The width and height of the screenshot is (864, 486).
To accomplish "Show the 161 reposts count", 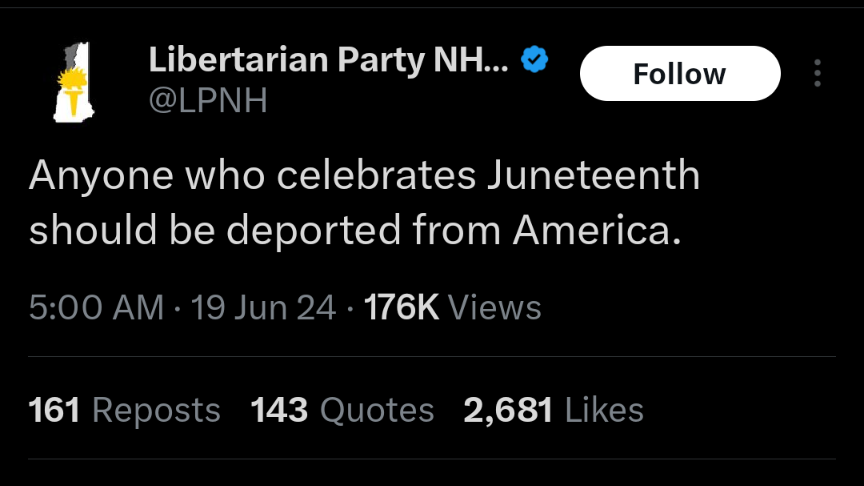I will pos(54,410).
